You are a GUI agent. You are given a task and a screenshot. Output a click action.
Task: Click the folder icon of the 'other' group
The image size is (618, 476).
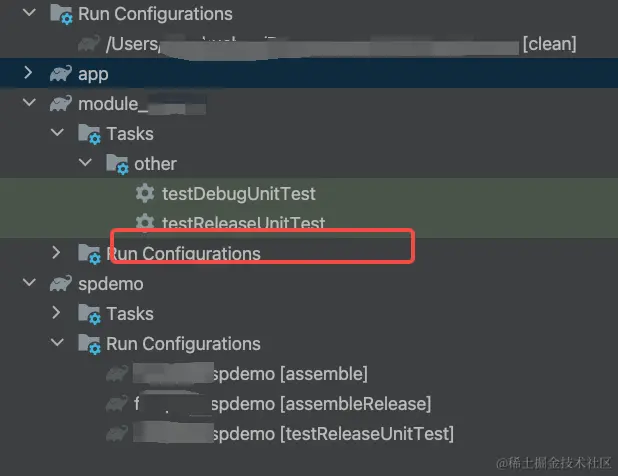117,164
